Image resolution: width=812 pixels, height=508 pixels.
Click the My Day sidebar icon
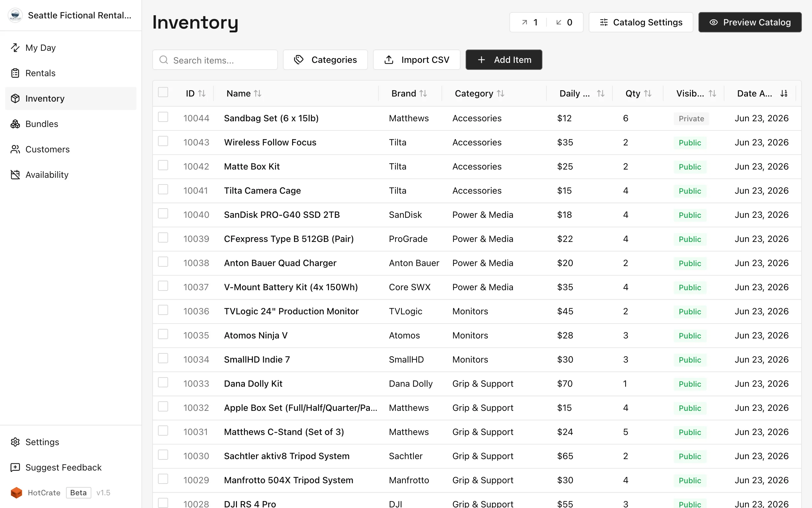pyautogui.click(x=15, y=48)
